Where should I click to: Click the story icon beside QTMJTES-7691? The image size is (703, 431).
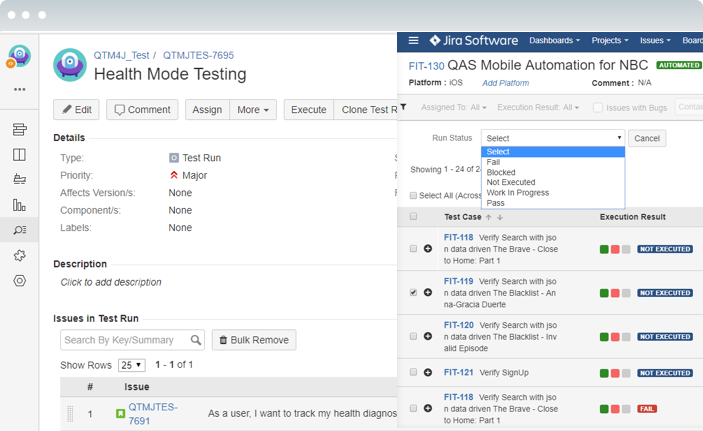120,414
